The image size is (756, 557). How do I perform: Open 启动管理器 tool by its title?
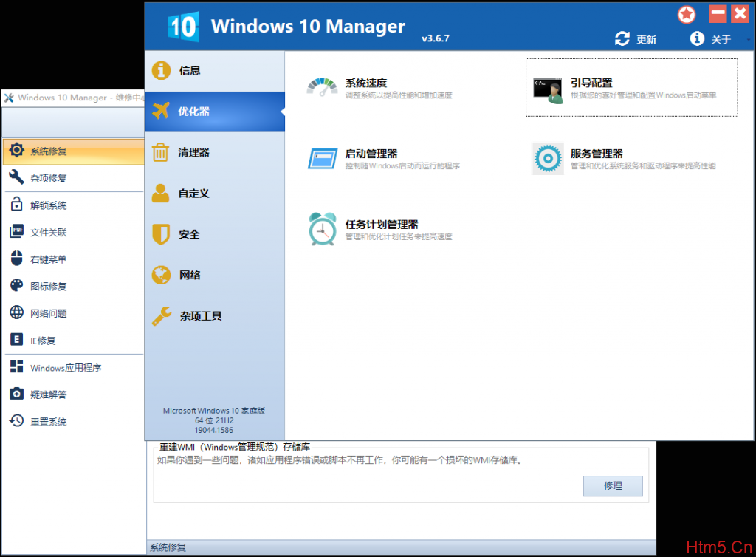(x=371, y=154)
